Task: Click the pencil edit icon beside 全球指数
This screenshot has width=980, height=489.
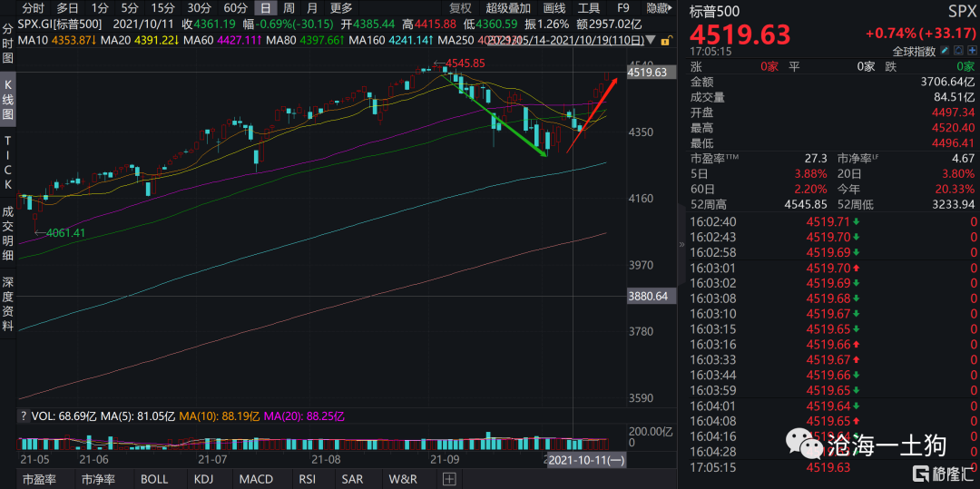Action: (x=942, y=52)
